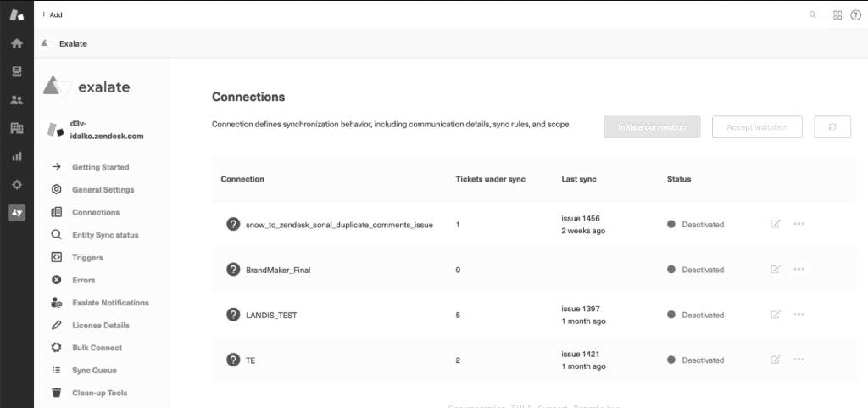Click the Tickets under sync column header
This screenshot has width=868, height=408.
(491, 179)
